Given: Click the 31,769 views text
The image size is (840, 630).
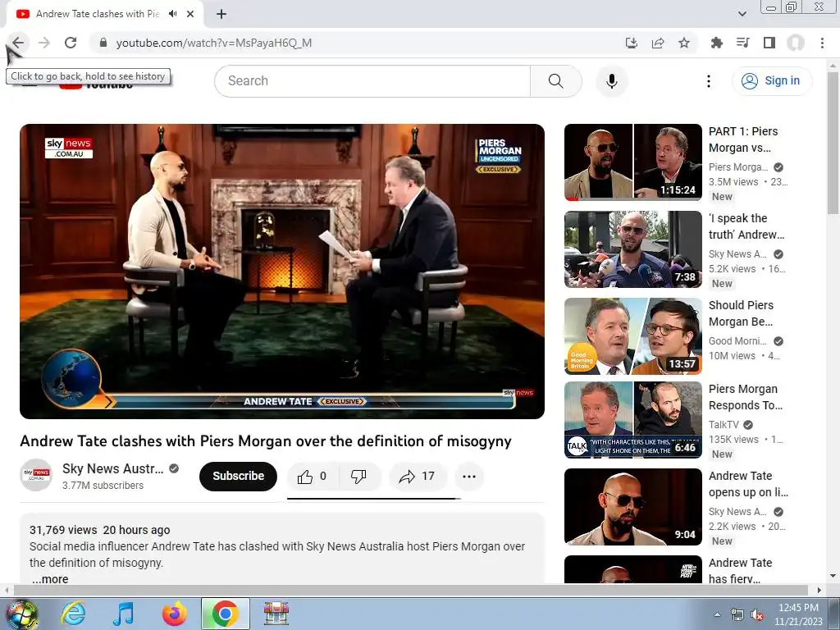Looking at the screenshot, I should click(63, 530).
